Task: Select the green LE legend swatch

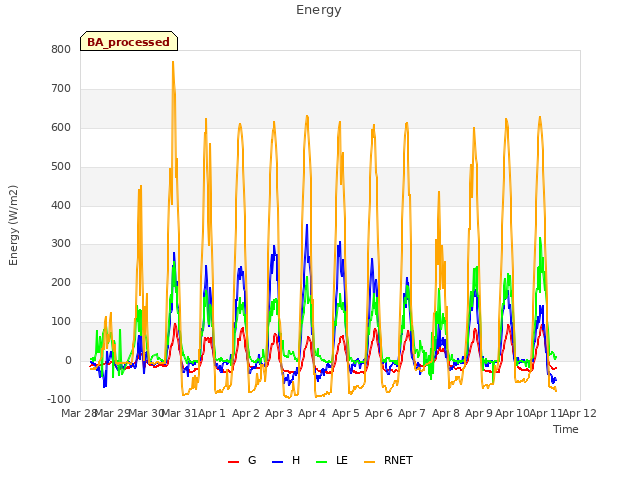Action: [x=322, y=462]
